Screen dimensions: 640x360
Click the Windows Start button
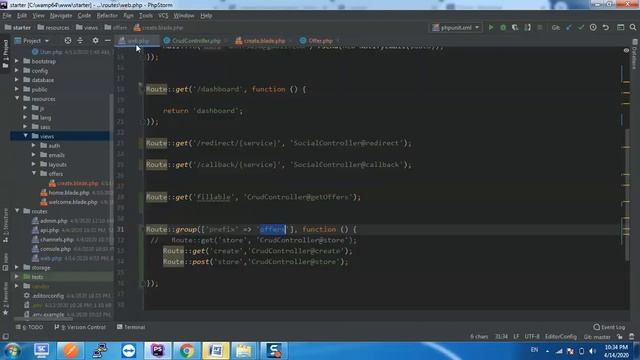tap(13, 351)
